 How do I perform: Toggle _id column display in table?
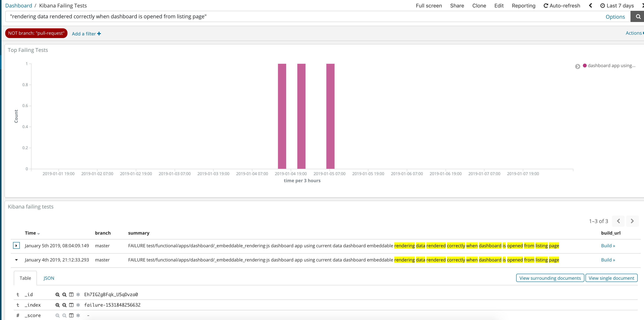pyautogui.click(x=71, y=294)
